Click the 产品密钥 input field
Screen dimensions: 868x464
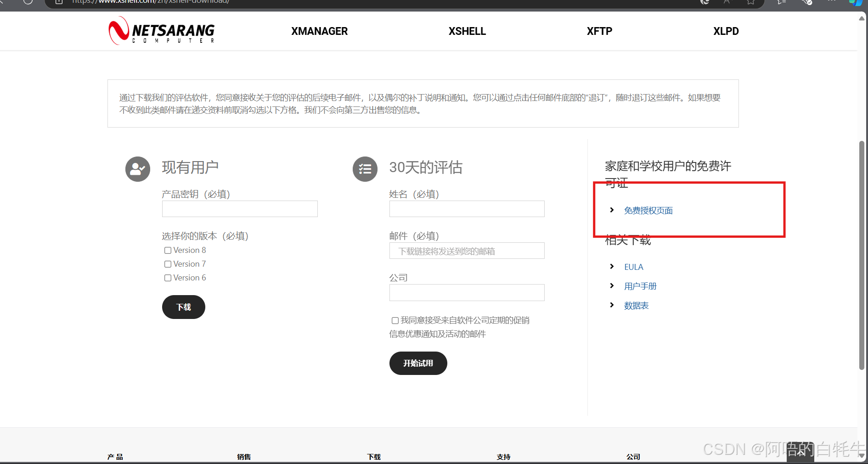coord(240,209)
